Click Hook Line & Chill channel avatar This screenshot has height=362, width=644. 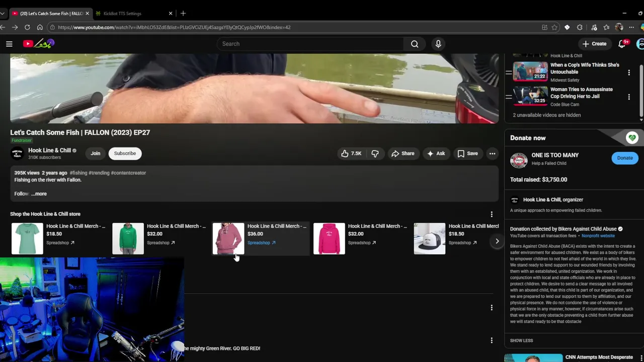[17, 153]
